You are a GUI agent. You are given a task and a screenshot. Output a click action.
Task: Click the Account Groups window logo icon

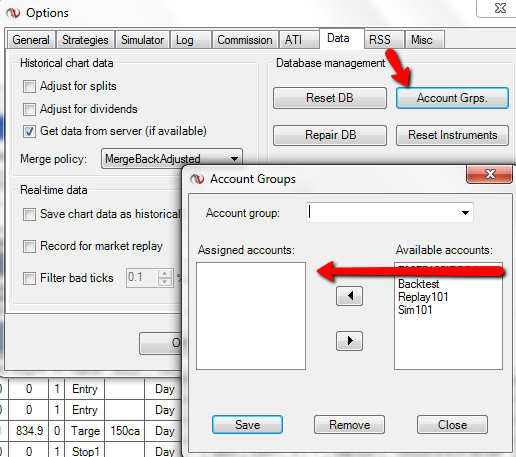pos(197,179)
